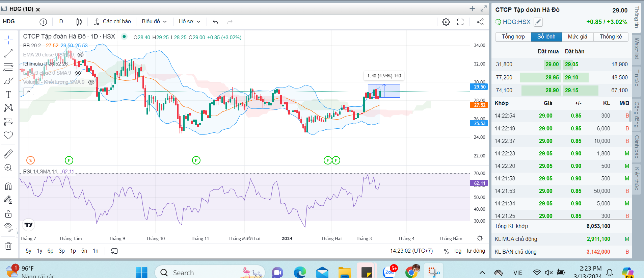644x278 pixels.
Task: Remove drawings with the trash icon
Action: point(8,246)
